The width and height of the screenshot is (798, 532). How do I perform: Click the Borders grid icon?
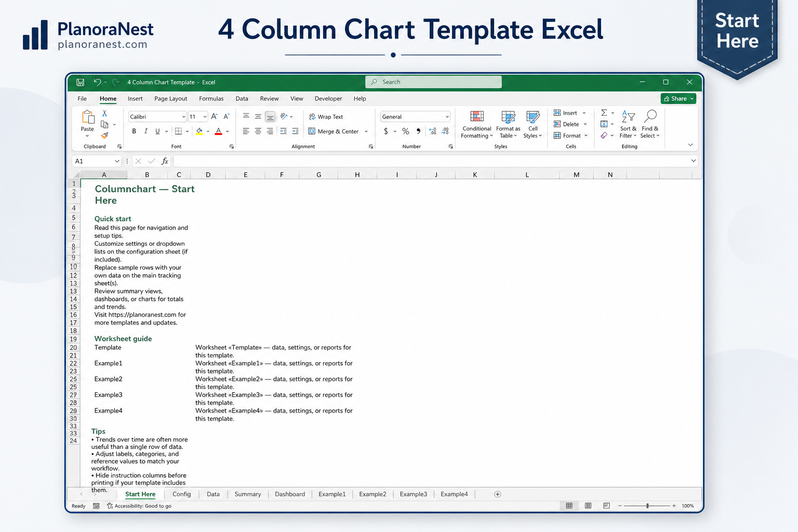click(x=178, y=131)
